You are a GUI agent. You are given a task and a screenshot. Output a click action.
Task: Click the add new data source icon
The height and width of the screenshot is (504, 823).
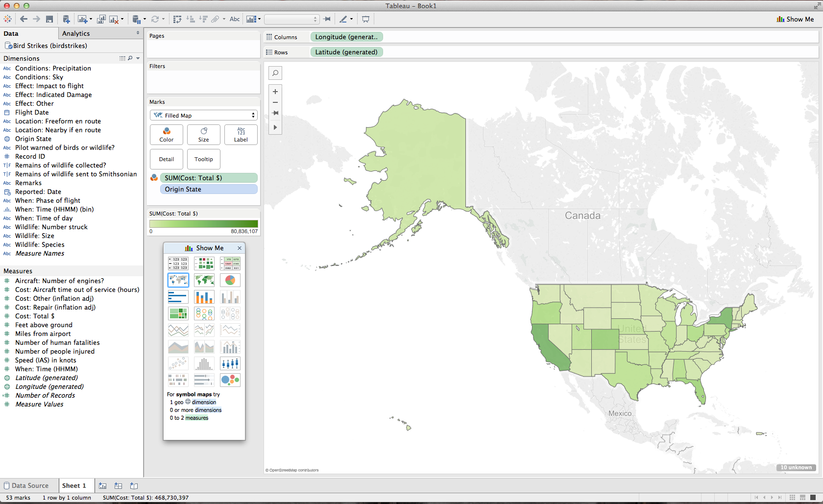click(x=66, y=19)
